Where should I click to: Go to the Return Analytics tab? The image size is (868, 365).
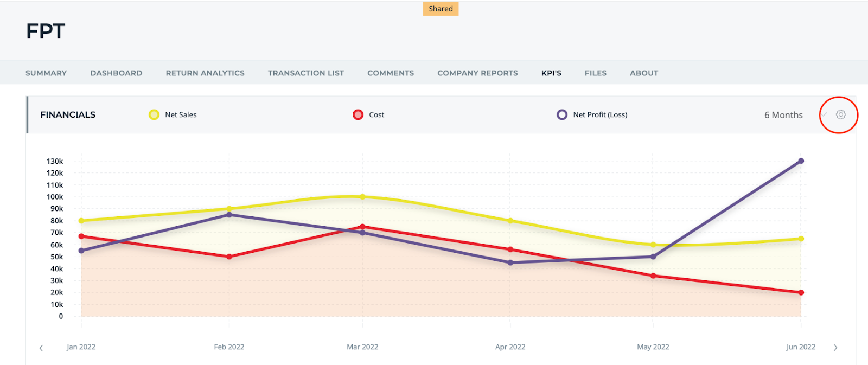[x=205, y=73]
